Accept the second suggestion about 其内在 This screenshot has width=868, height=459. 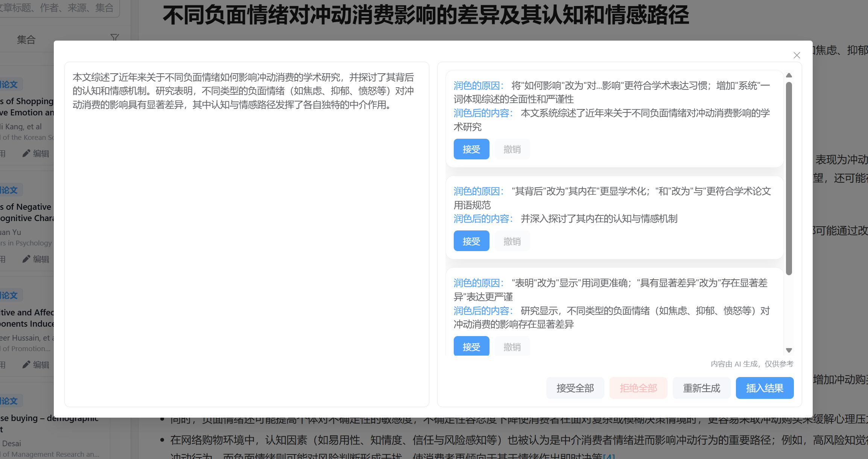(471, 241)
